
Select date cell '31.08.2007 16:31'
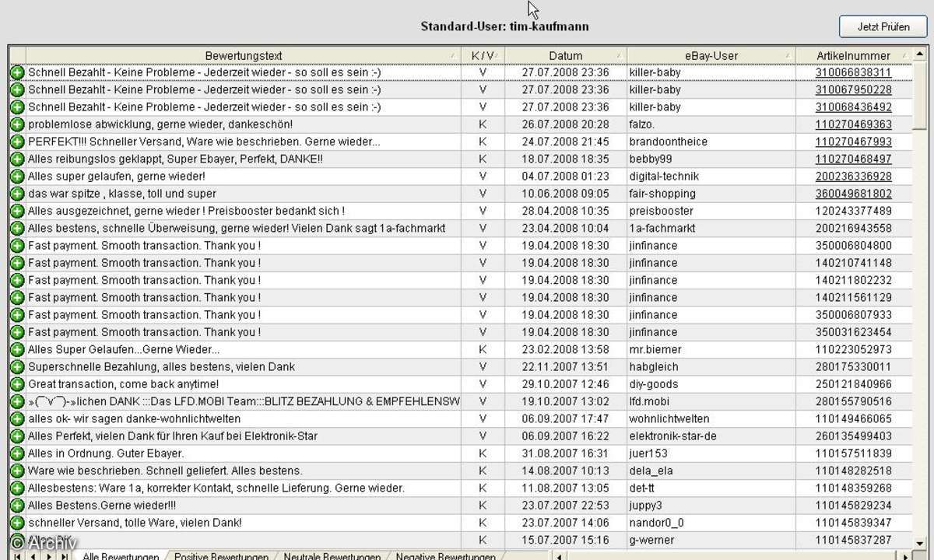point(566,453)
